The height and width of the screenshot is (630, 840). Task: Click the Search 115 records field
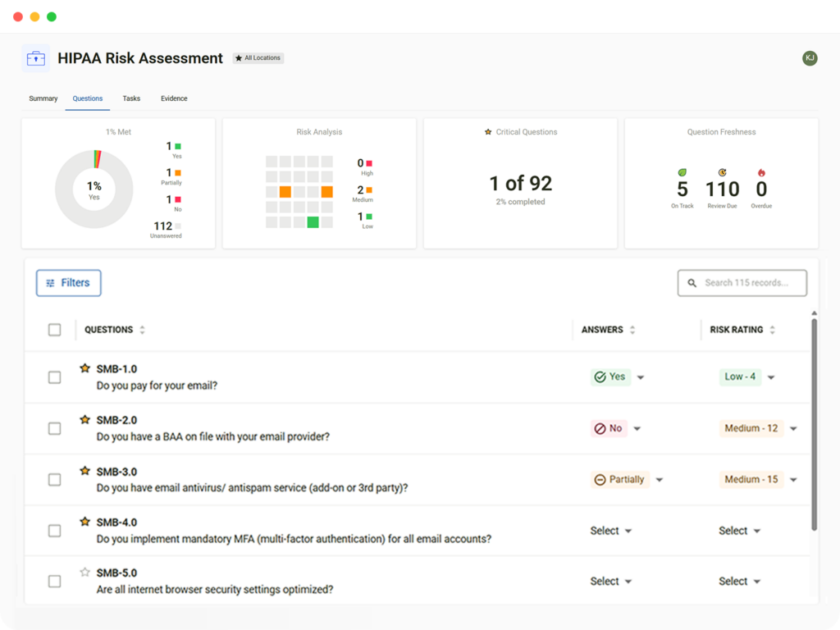point(742,283)
